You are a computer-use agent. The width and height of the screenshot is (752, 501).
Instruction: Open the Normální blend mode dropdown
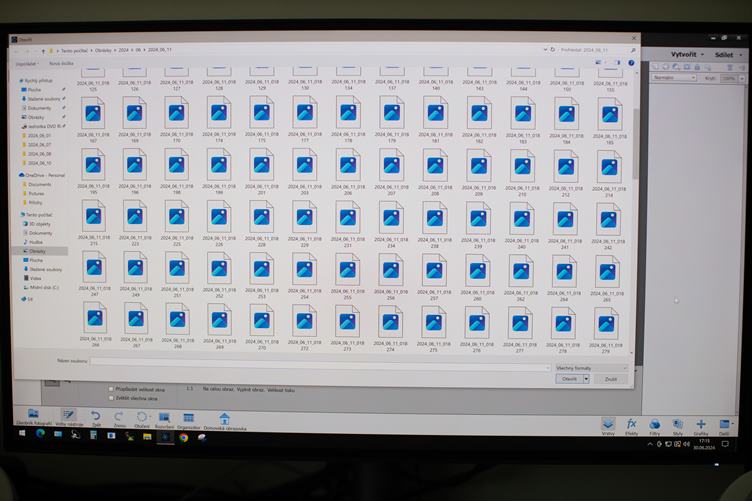673,77
